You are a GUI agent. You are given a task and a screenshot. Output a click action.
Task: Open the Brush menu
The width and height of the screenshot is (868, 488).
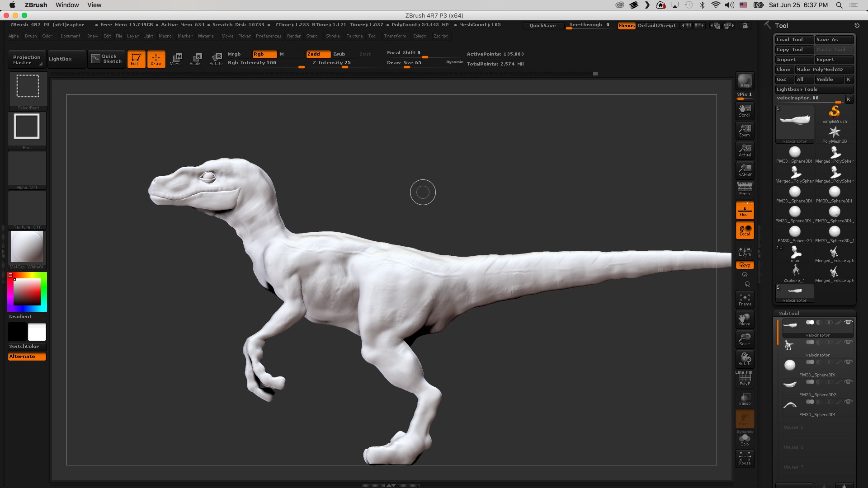pos(31,36)
